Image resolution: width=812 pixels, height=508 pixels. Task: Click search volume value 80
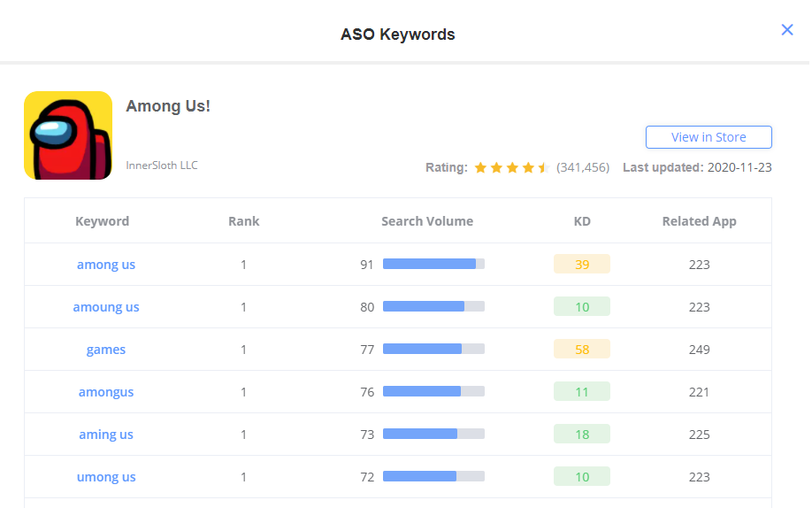coord(367,307)
